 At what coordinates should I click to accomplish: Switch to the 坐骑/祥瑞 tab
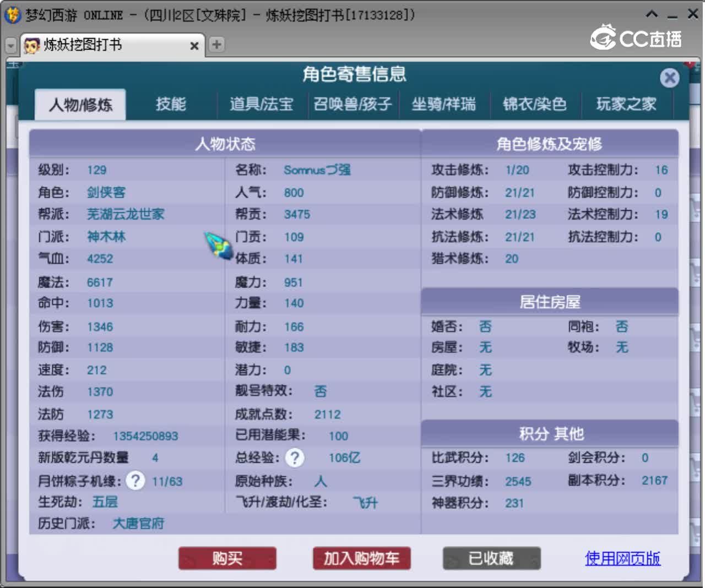pos(444,104)
